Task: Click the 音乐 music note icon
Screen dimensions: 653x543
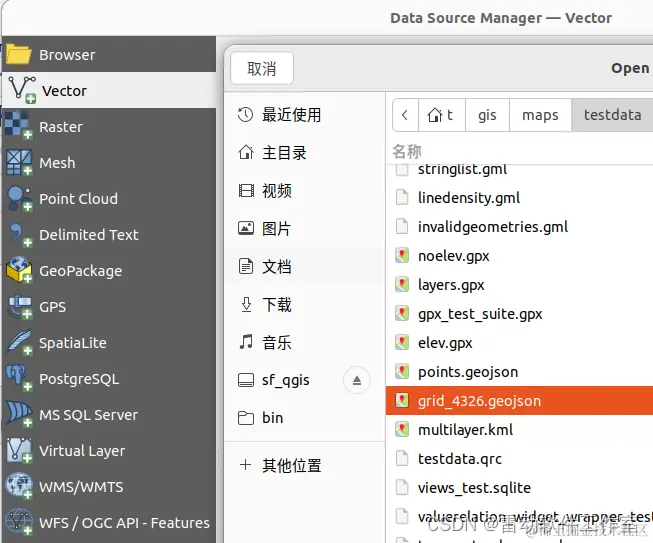Action: point(246,342)
